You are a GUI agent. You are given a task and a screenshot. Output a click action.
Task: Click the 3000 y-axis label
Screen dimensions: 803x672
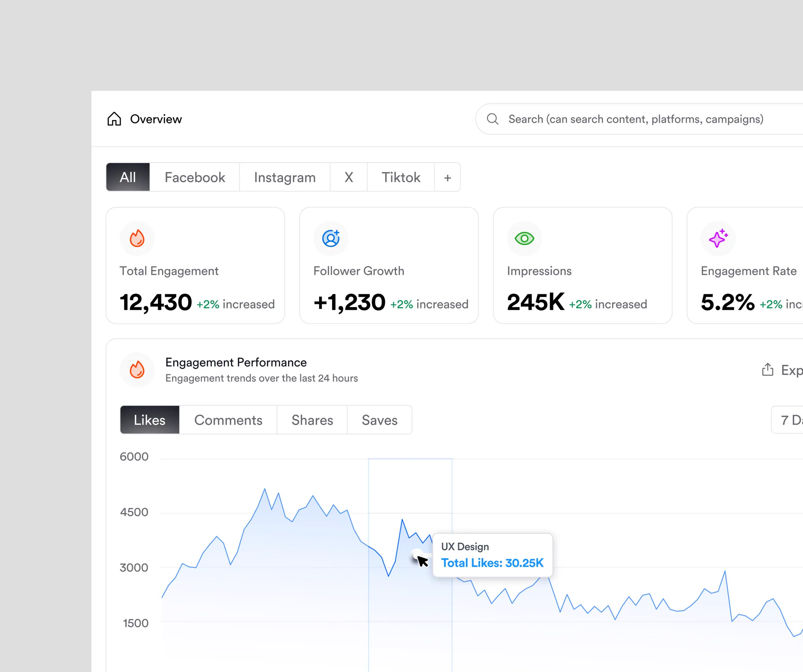(134, 567)
